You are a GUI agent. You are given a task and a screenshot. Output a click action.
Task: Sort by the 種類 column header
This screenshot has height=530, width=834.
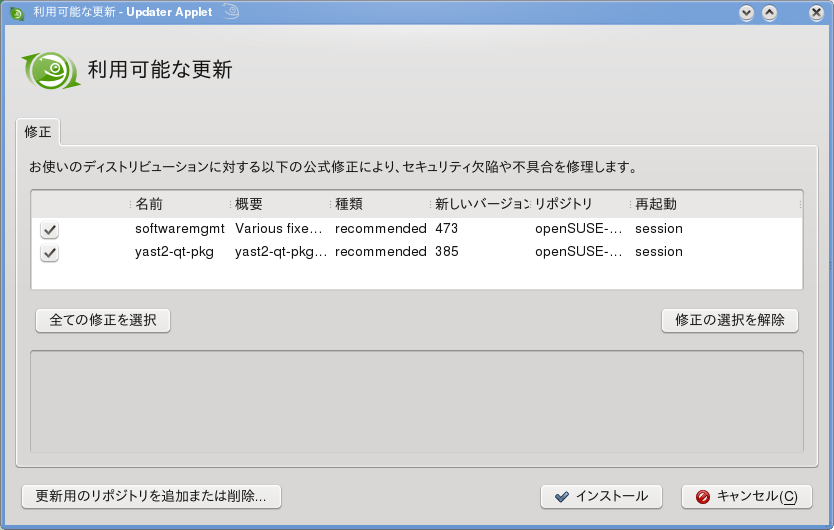tap(380, 204)
